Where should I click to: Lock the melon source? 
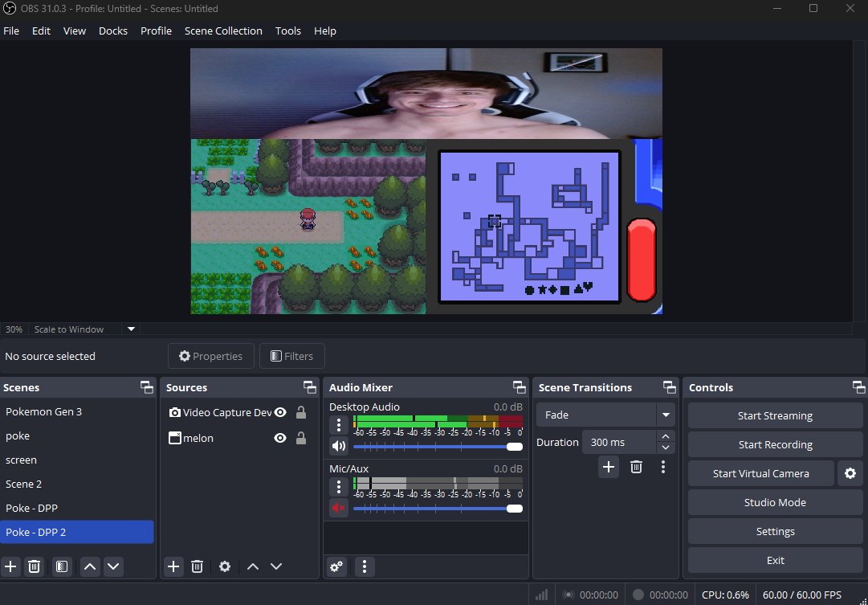pyautogui.click(x=300, y=438)
